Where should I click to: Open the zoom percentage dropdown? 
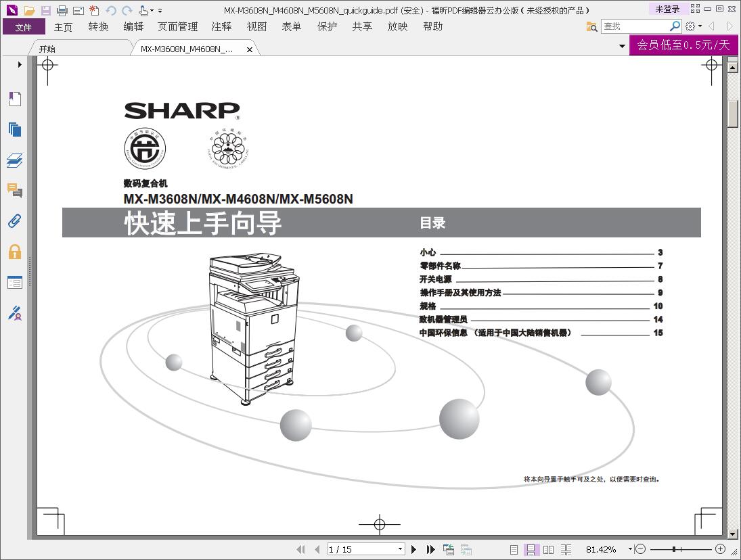pos(630,549)
